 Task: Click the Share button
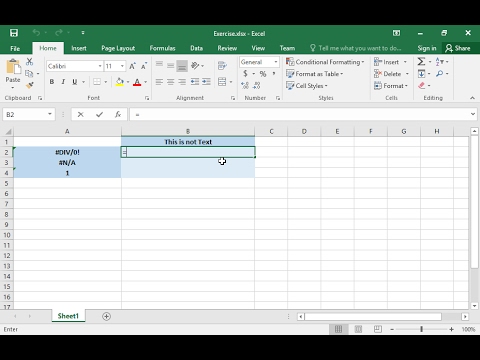(x=458, y=48)
